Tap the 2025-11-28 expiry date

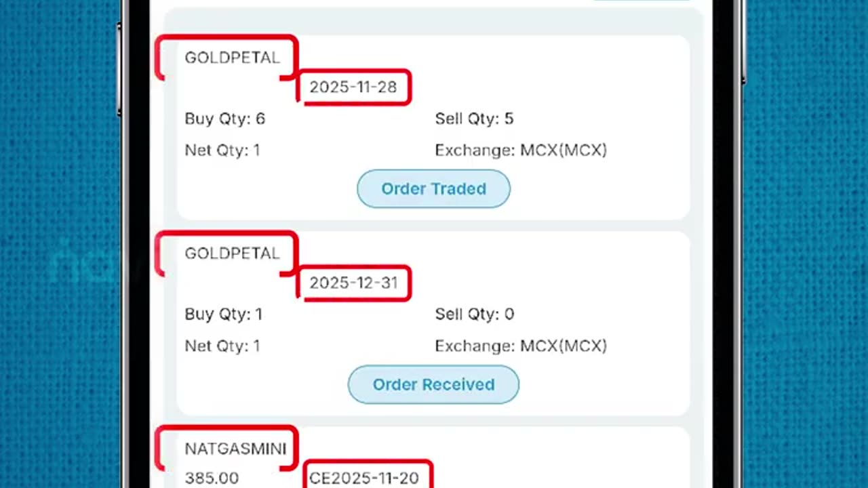pos(353,87)
